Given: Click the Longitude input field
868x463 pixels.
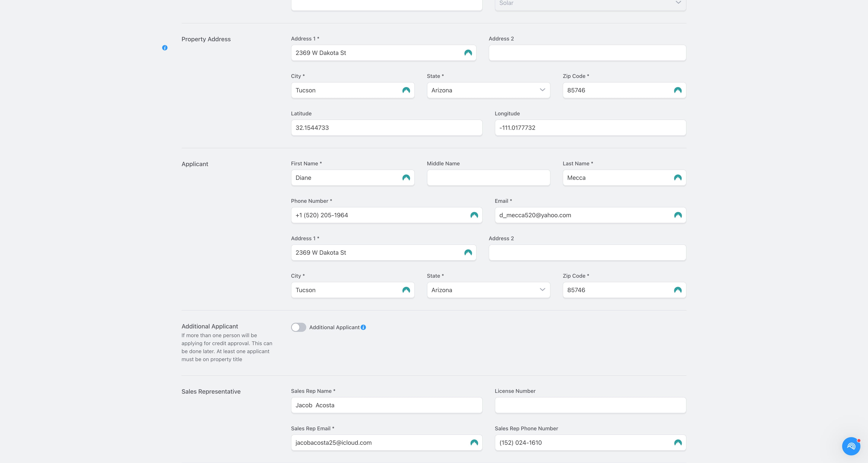Looking at the screenshot, I should point(590,128).
